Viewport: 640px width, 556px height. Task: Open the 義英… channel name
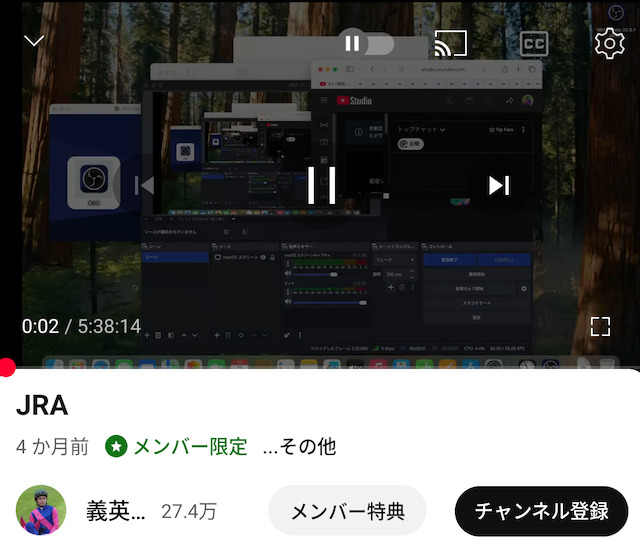pyautogui.click(x=116, y=511)
